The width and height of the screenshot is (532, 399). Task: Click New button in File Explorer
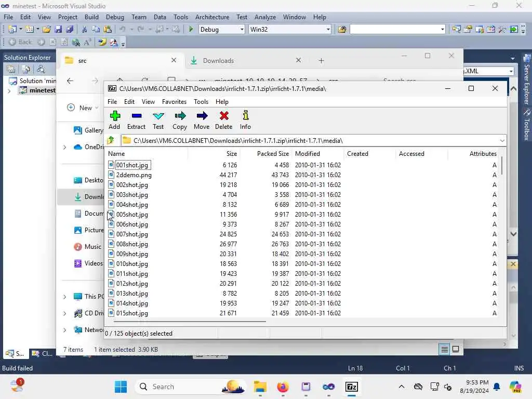click(83, 108)
